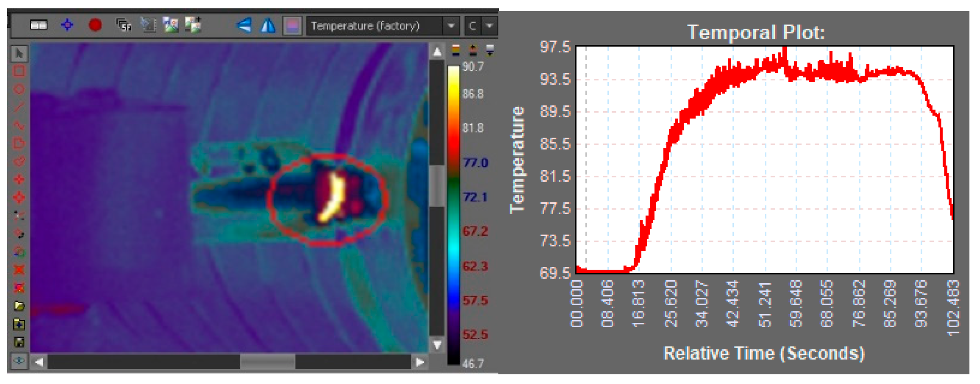Click the red X delete ROI icon
Viewport: 980px width, 384px height.
pos(19,270)
